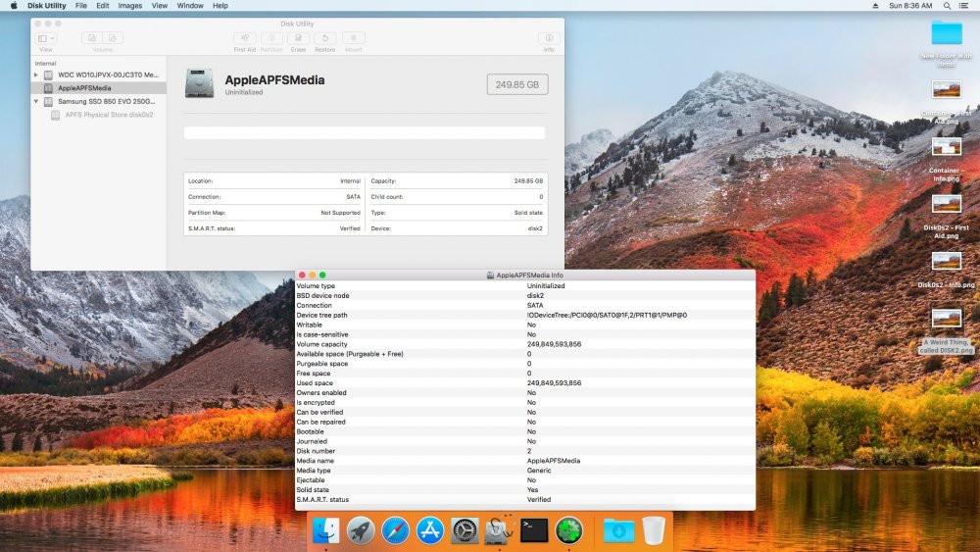Open the Window menu
980x552 pixels.
(190, 6)
